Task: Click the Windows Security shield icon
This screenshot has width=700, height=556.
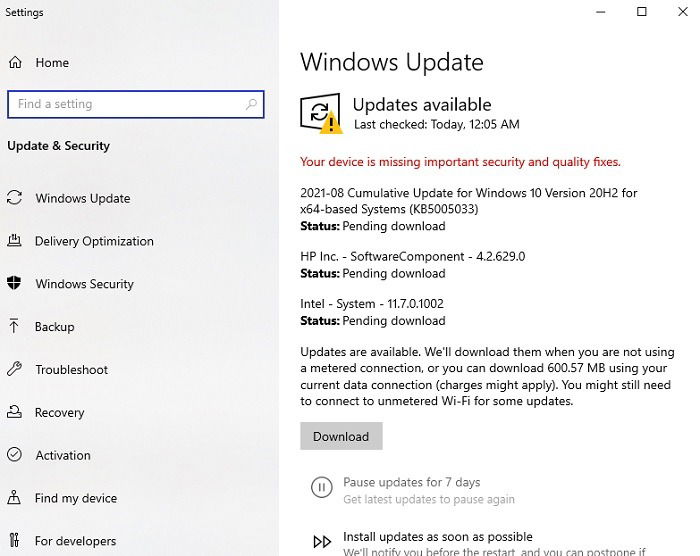Action: (x=14, y=283)
